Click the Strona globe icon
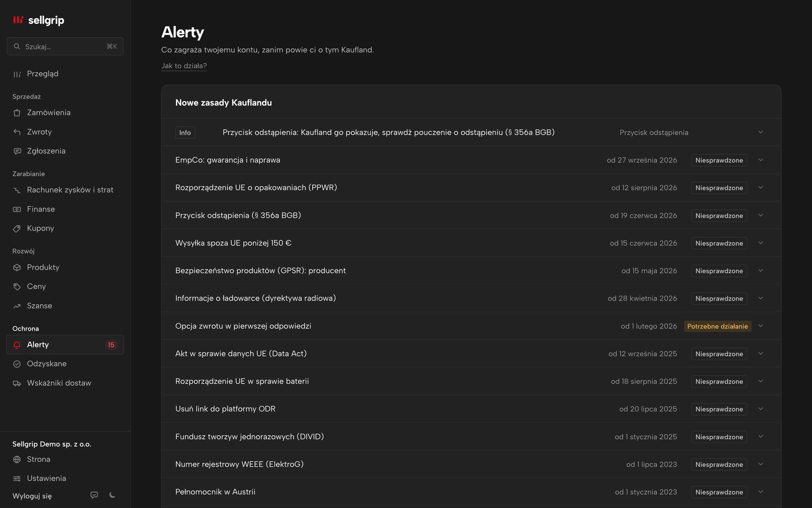The image size is (812, 508). click(17, 459)
